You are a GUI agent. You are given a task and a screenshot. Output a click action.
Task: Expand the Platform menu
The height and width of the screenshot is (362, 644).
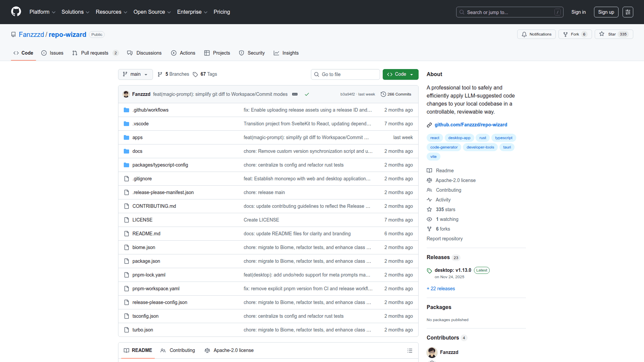pos(42,12)
